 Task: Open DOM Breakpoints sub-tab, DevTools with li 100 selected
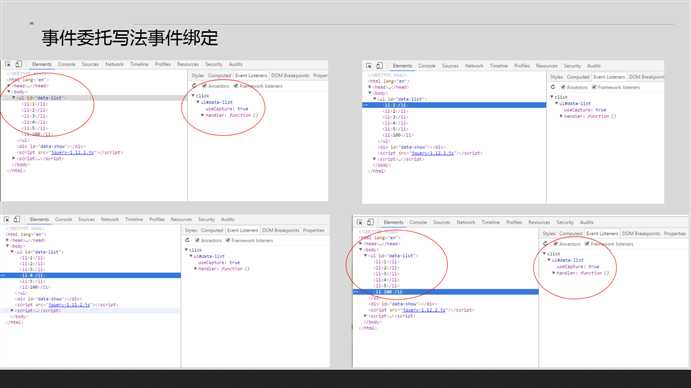pyautogui.click(x=641, y=233)
